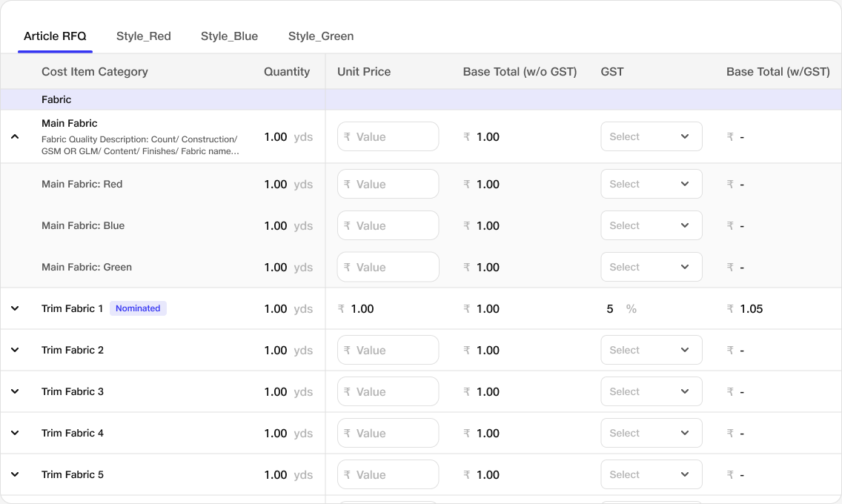Open GST Select dropdown for Trim Fabric 4
842x504 pixels.
pos(652,433)
